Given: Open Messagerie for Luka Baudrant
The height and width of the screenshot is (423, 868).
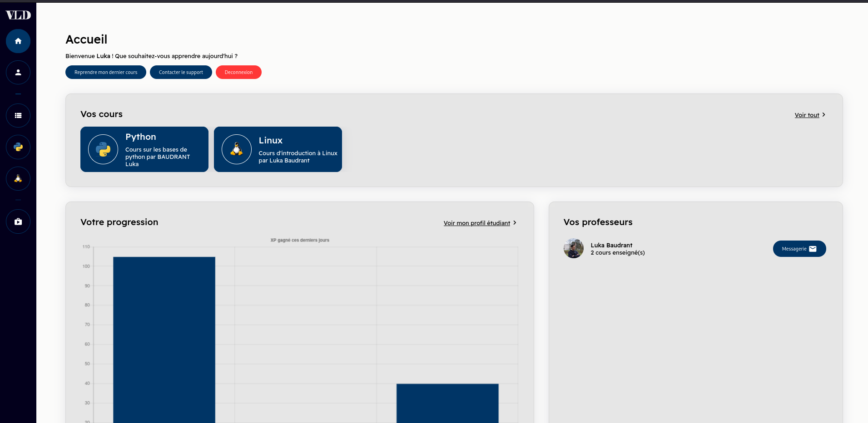Looking at the screenshot, I should point(799,249).
